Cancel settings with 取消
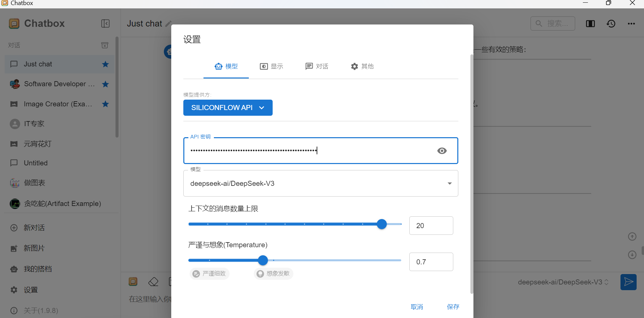Image resolution: width=644 pixels, height=318 pixels. click(x=417, y=307)
